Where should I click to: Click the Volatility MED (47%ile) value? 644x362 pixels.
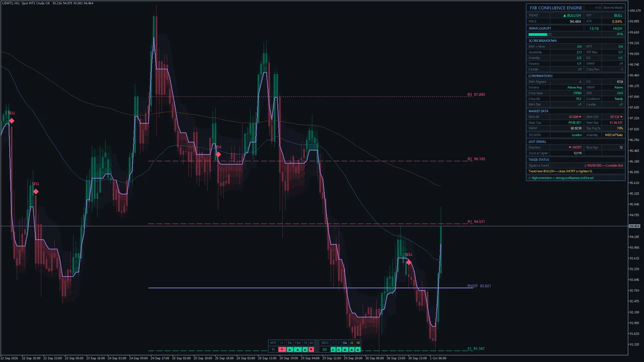pyautogui.click(x=614, y=135)
